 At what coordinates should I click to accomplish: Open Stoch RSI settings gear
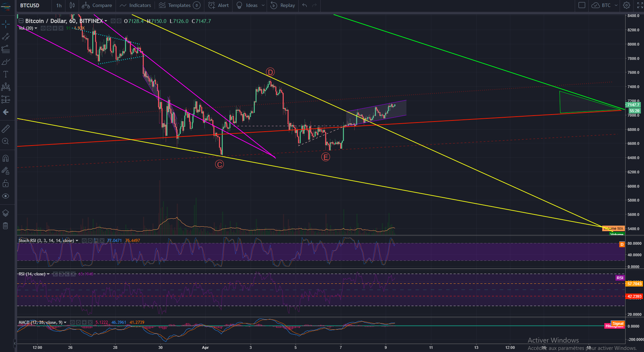click(x=90, y=241)
